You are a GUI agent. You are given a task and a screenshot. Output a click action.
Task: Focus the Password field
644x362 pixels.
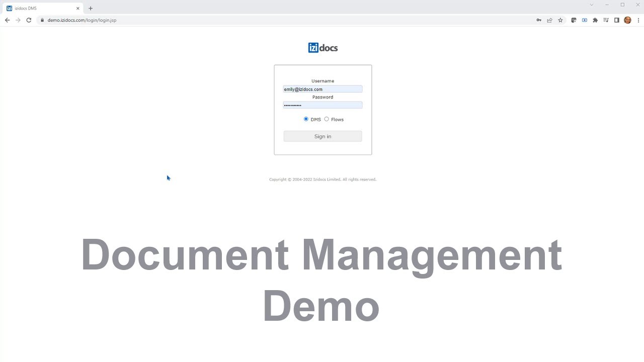323,105
